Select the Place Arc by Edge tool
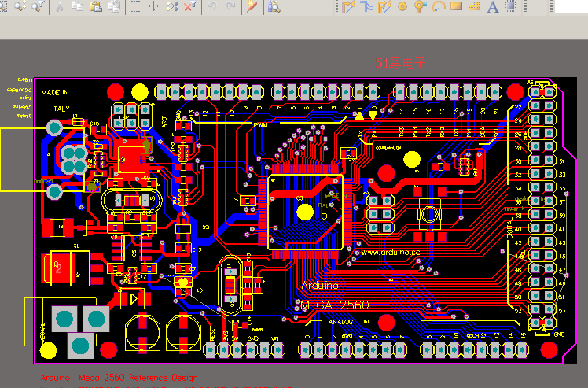This screenshot has height=388, width=588. 439,6
